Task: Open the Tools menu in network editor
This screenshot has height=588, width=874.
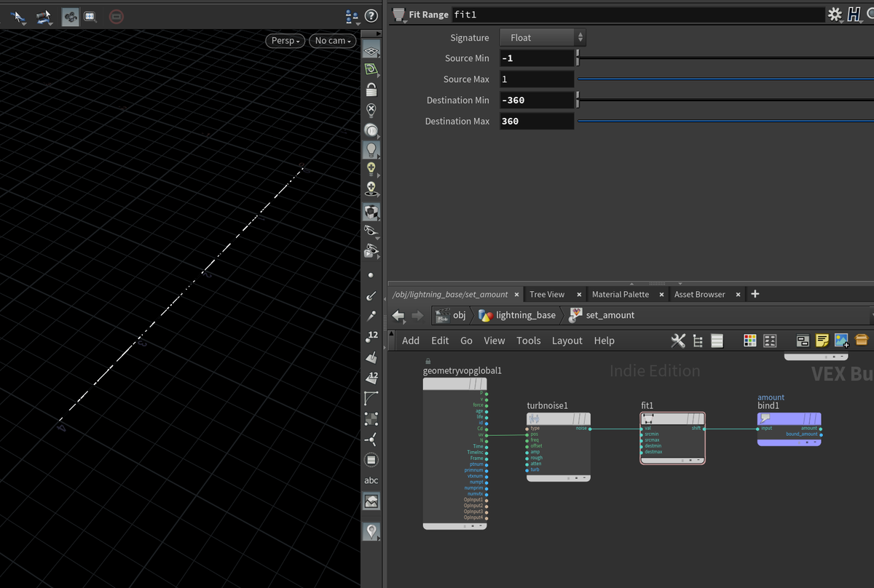Action: pyautogui.click(x=529, y=341)
